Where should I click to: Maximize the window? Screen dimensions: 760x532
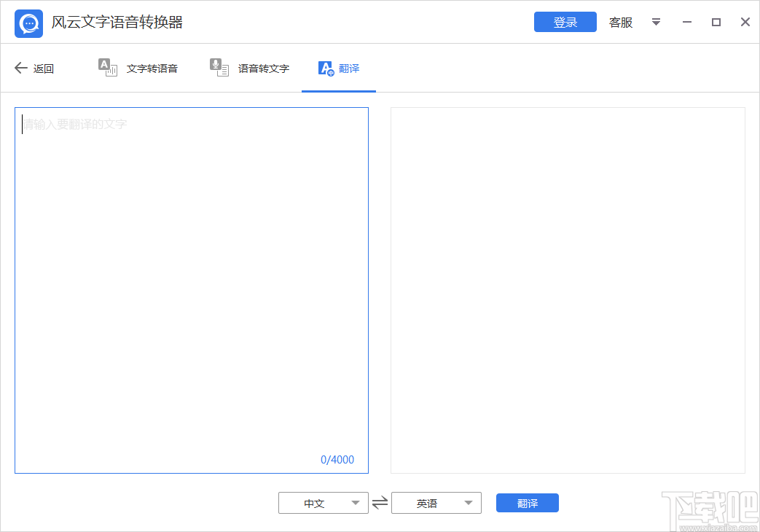point(716,23)
